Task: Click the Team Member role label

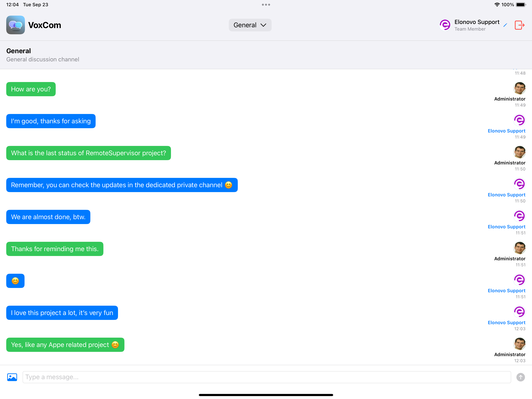Action: pyautogui.click(x=470, y=29)
